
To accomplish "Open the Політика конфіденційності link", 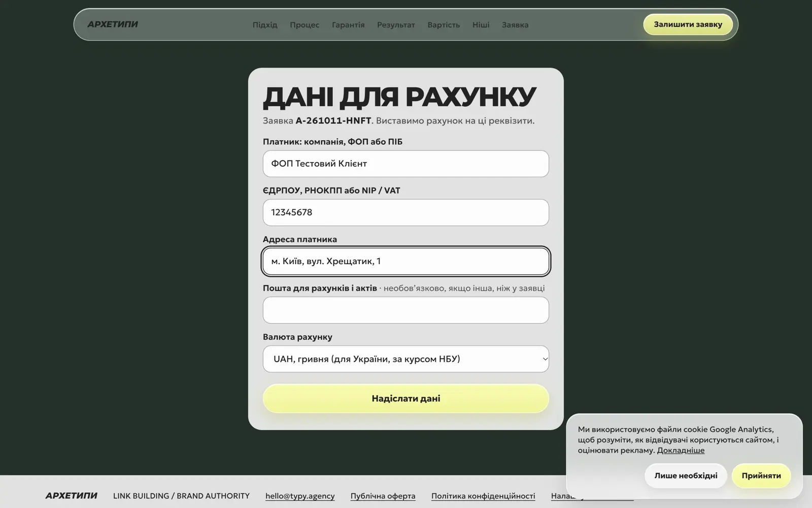I will 483,496.
